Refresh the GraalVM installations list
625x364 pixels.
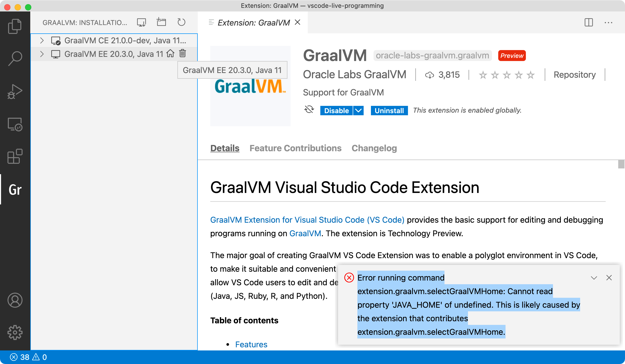tap(181, 22)
